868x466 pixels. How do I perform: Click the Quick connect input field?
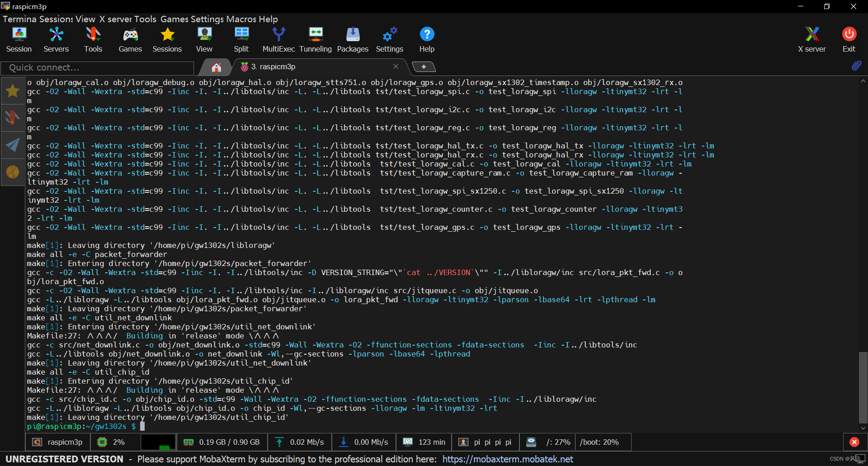click(98, 68)
